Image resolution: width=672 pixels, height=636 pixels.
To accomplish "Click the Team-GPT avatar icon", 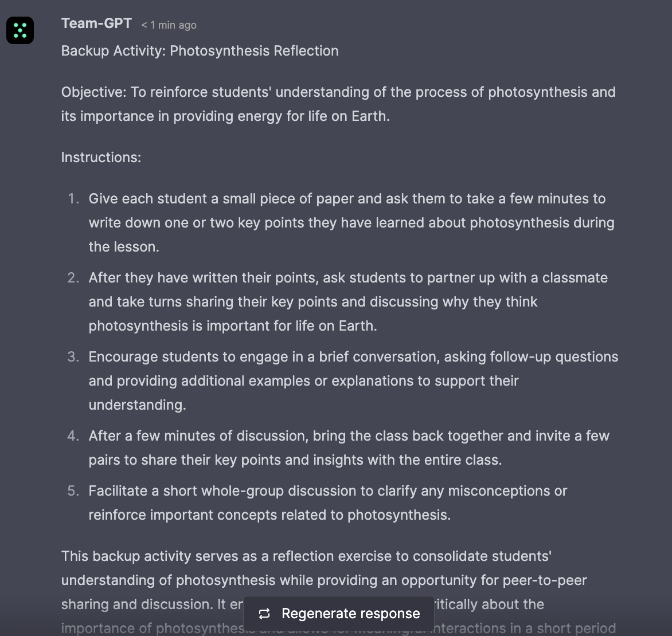I will coord(20,30).
